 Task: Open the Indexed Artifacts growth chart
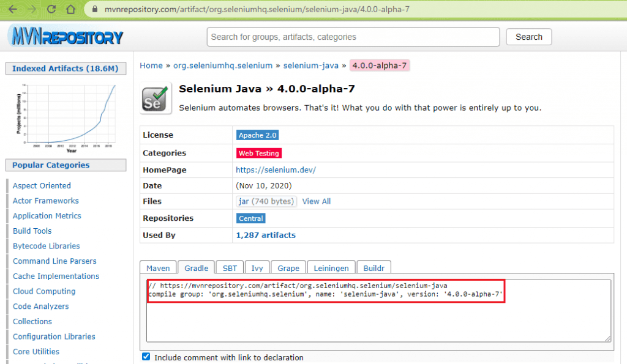[66, 114]
